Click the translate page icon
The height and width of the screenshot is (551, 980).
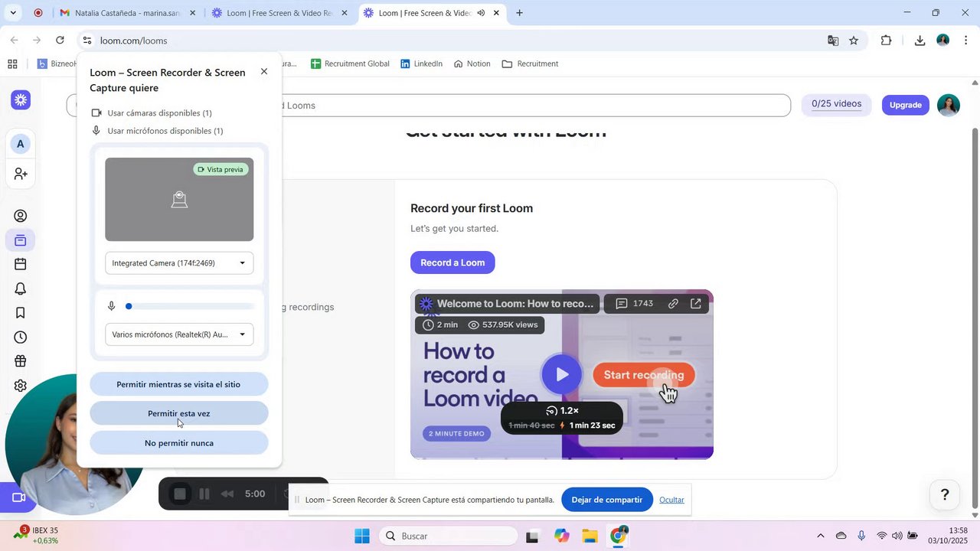(x=833, y=41)
